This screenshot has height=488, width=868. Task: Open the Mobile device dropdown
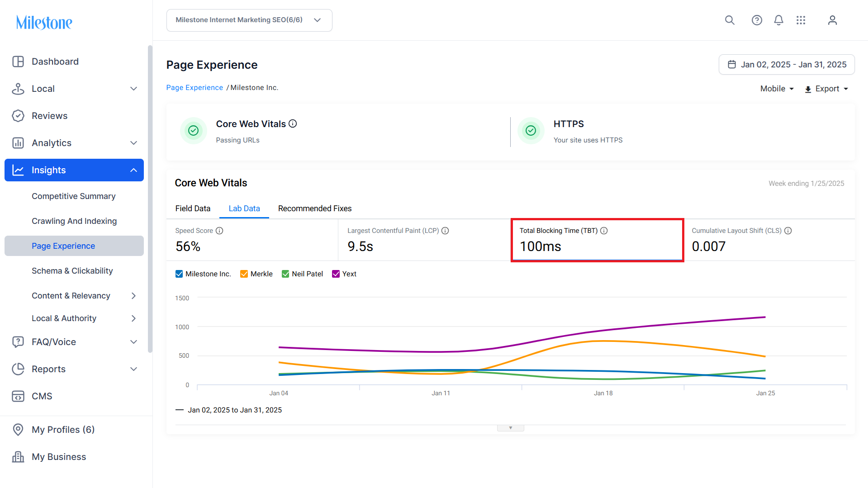point(777,89)
